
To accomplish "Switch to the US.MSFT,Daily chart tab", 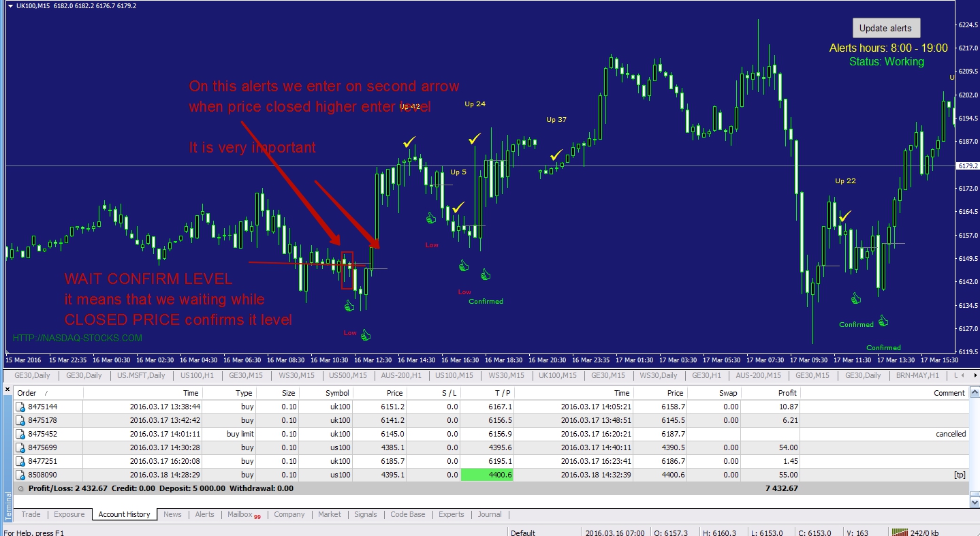I will [x=141, y=375].
